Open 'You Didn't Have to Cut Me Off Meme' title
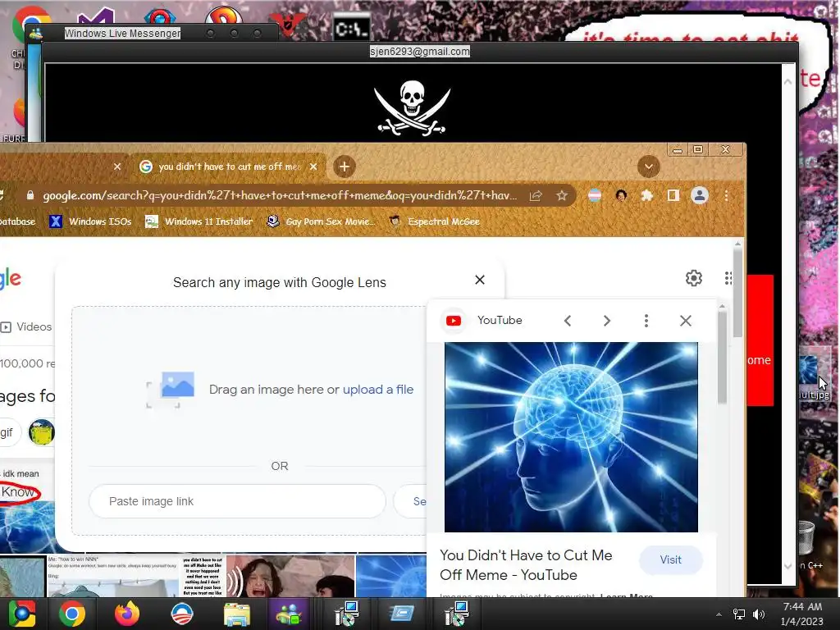This screenshot has width=840, height=630. point(526,565)
